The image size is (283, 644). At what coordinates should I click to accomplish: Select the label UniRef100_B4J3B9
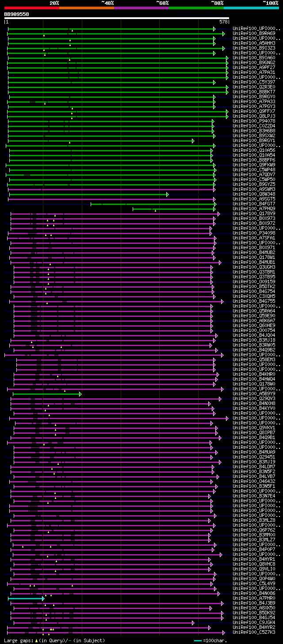click(x=254, y=603)
